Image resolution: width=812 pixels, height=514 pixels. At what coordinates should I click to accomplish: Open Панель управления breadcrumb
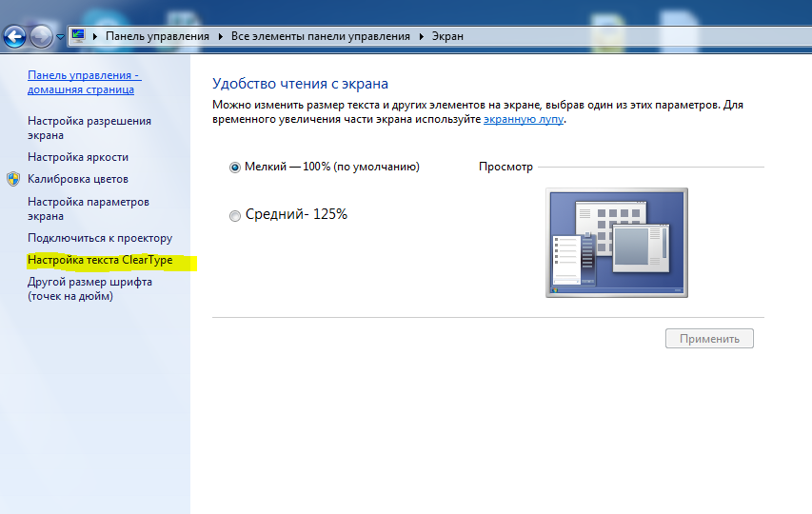[x=157, y=36]
